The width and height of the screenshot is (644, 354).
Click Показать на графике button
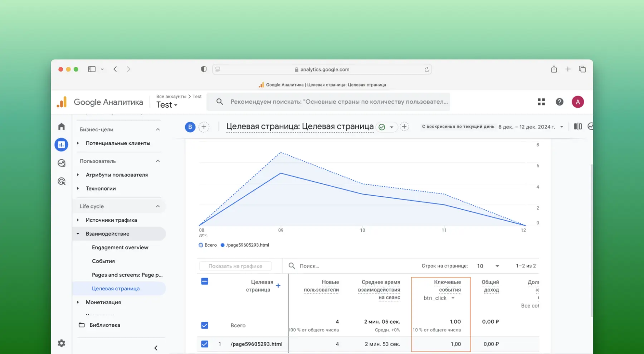(235, 266)
